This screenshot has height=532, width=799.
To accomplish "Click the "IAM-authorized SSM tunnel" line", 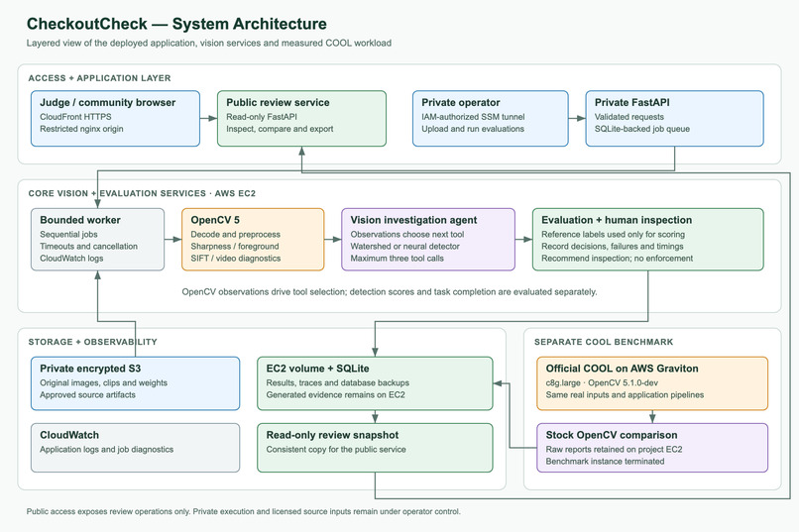I will (473, 117).
